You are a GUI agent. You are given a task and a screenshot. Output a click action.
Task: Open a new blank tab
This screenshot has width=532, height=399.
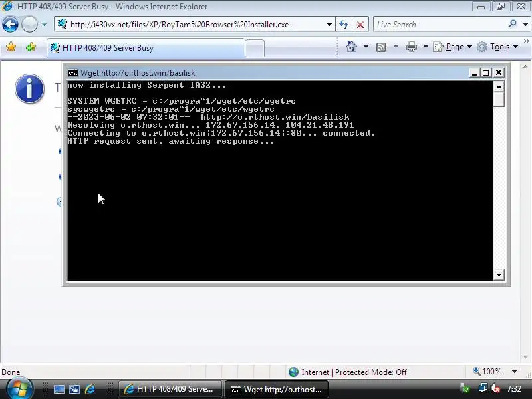255,48
